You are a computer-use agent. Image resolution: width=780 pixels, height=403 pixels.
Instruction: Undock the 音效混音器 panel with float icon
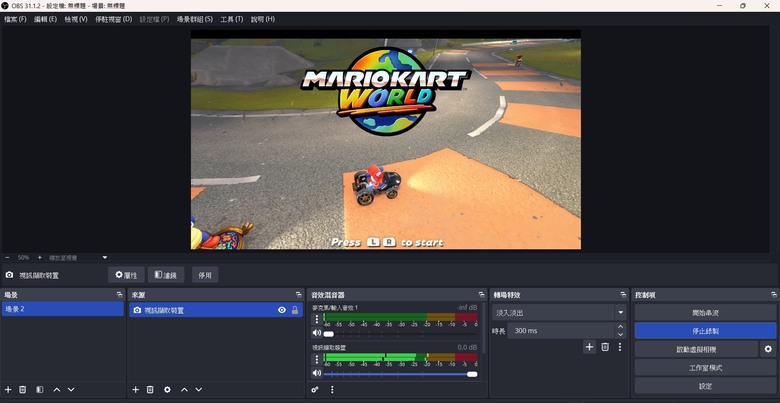pyautogui.click(x=481, y=295)
